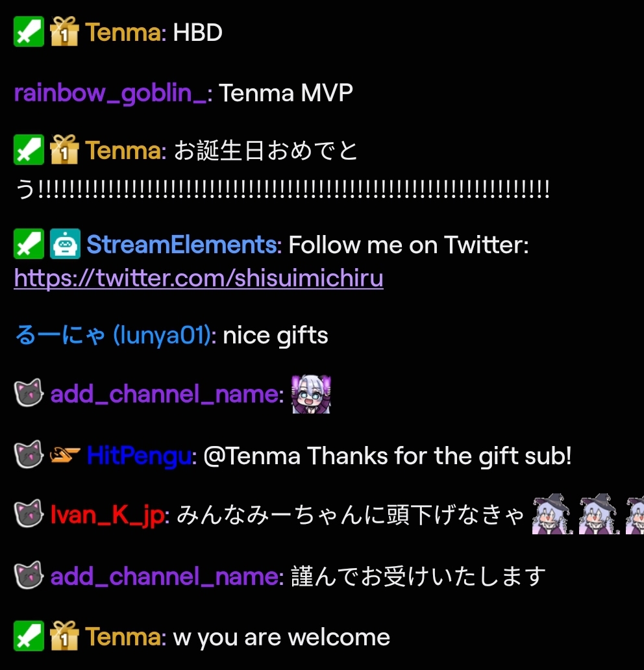Click the orange handshake badge beside HitPengu
The width and height of the screenshot is (644, 670).
pos(65,454)
